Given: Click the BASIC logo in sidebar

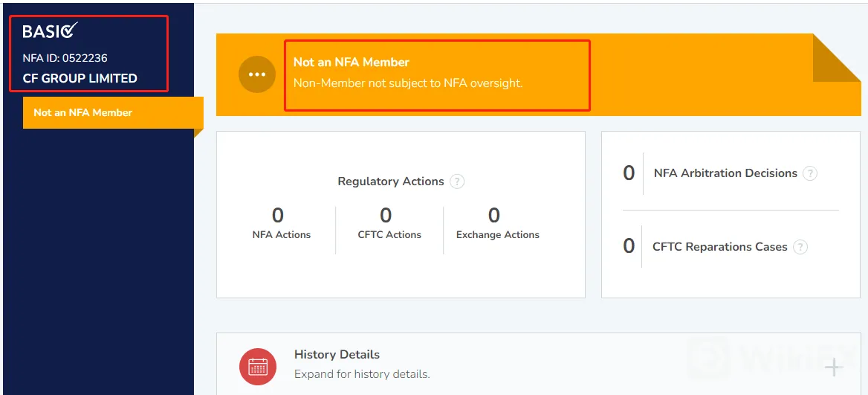Looking at the screenshot, I should tap(51, 31).
